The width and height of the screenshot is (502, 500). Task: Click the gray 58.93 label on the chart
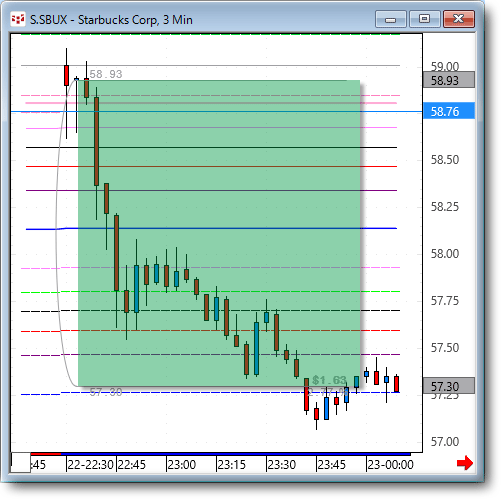point(106,74)
